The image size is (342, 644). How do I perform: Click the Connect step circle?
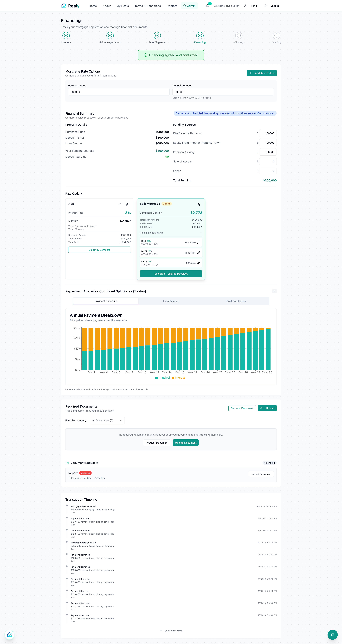coord(66,35)
